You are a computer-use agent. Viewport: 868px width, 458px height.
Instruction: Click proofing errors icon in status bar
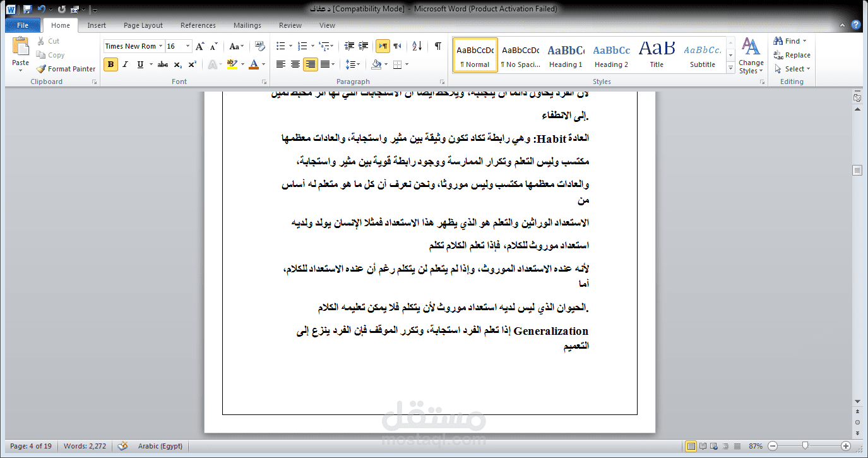(122, 446)
